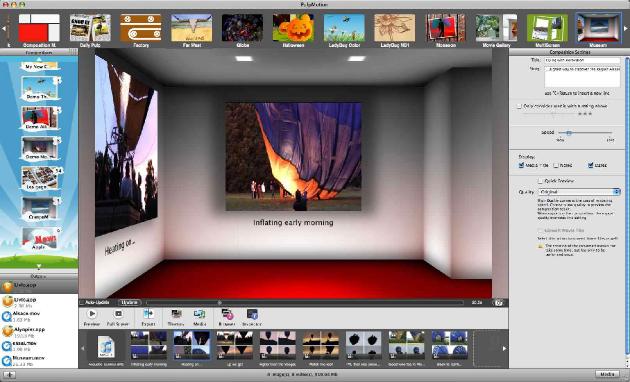Show more compositions with the down arrow
The width and height of the screenshot is (630, 382).
39,266
